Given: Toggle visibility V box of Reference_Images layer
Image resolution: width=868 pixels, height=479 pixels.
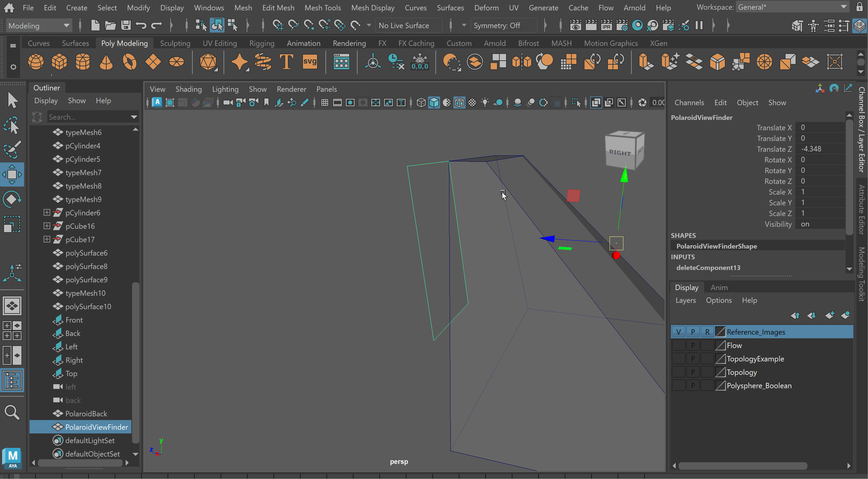Looking at the screenshot, I should coord(678,332).
